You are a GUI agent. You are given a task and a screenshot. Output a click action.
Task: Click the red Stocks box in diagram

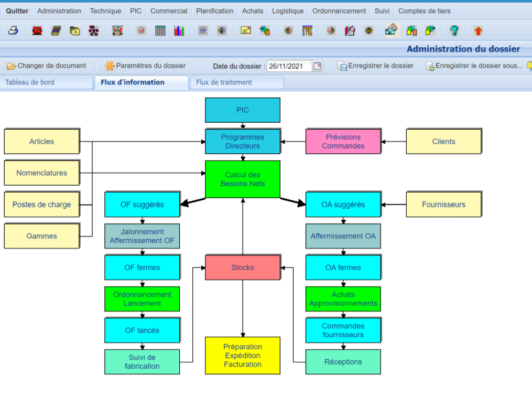(x=243, y=267)
